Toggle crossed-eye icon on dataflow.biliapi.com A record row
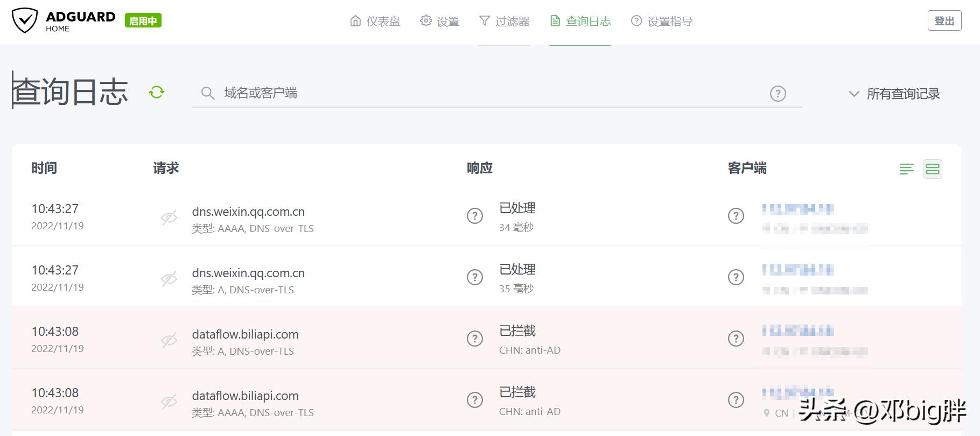 [x=169, y=340]
